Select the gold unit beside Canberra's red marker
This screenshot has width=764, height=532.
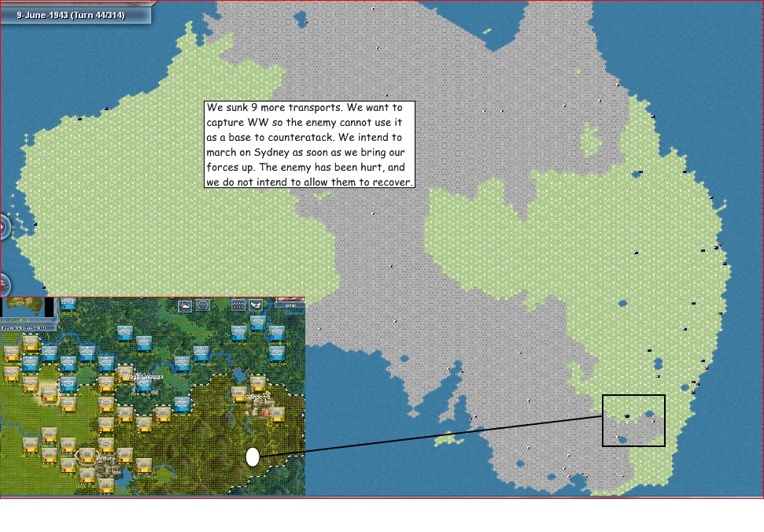click(277, 414)
